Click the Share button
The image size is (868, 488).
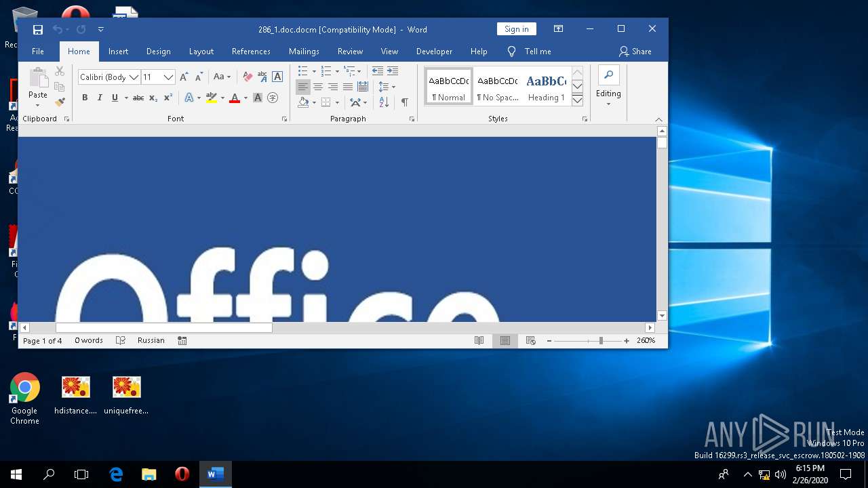click(x=635, y=52)
